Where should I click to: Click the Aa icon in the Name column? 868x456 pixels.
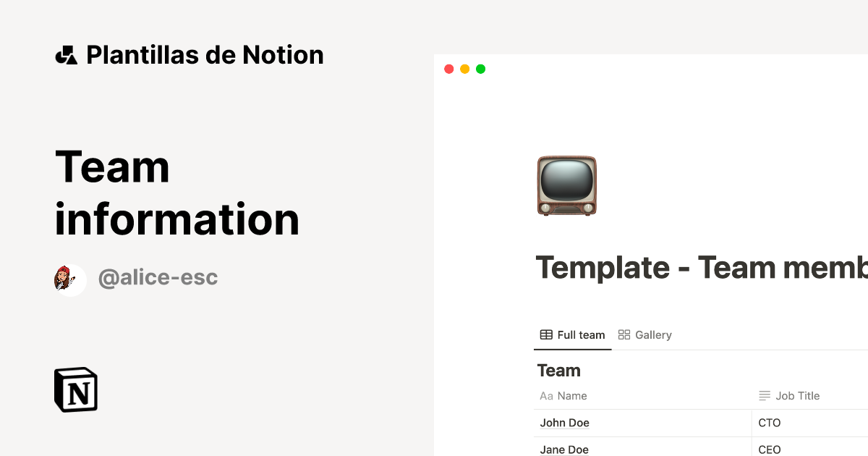coord(546,396)
